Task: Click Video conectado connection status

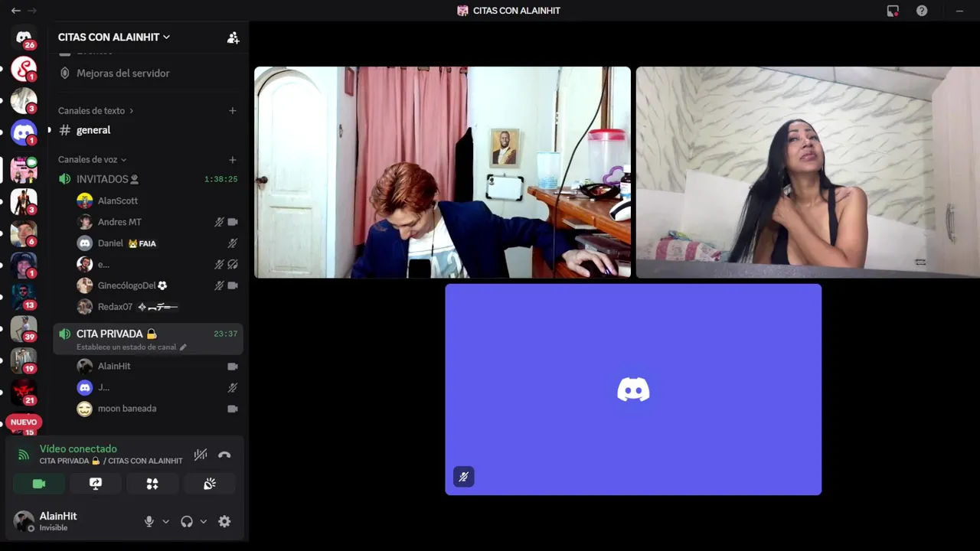Action: [x=78, y=449]
